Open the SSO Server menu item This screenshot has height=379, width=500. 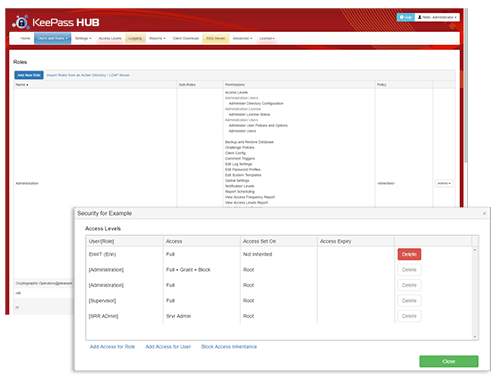click(216, 38)
